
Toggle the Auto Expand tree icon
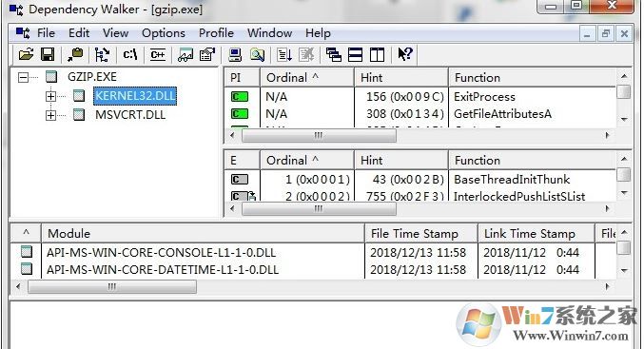click(x=102, y=54)
